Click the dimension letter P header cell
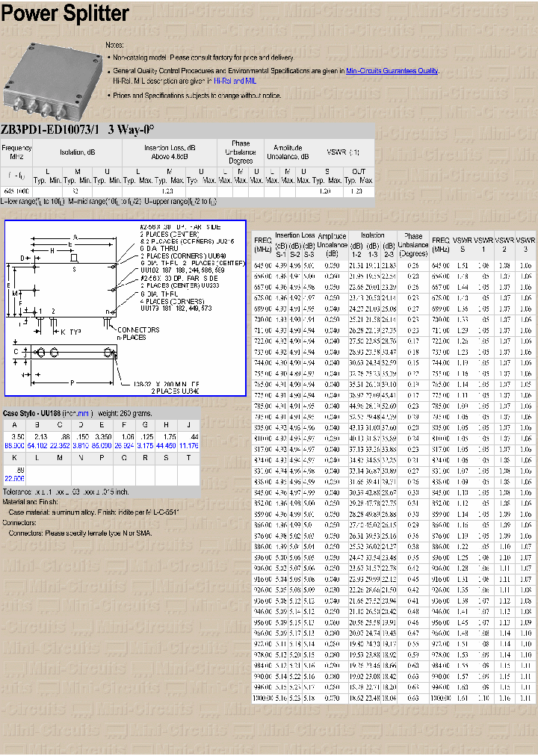Viewport: 538px width, 756px height. (x=102, y=457)
